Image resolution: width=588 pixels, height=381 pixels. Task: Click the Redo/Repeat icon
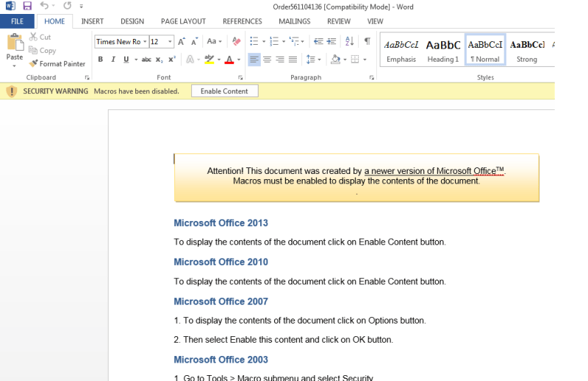point(67,6)
